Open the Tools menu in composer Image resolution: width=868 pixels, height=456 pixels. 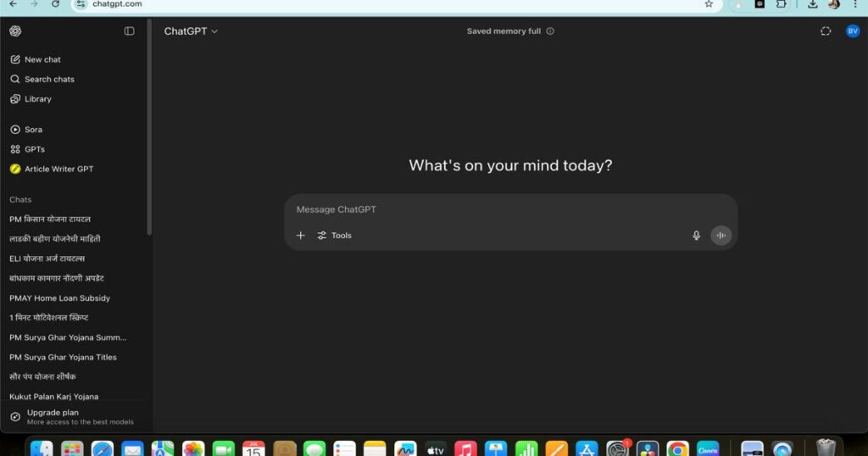(334, 235)
